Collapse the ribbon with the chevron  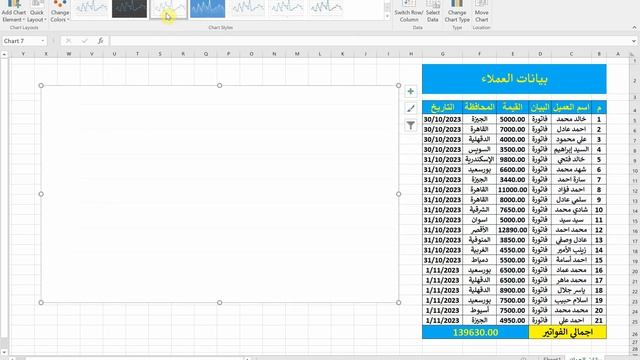click(x=634, y=28)
